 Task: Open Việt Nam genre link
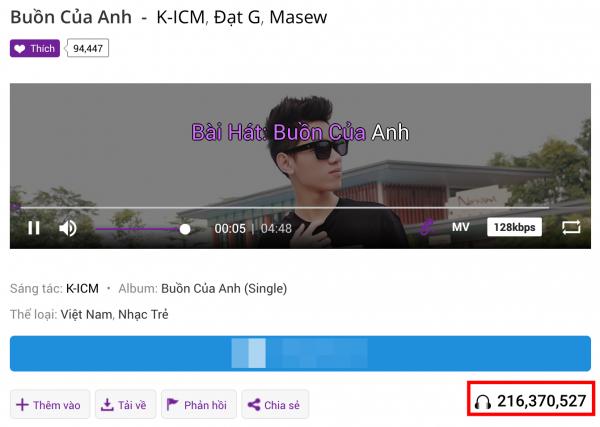[86, 315]
